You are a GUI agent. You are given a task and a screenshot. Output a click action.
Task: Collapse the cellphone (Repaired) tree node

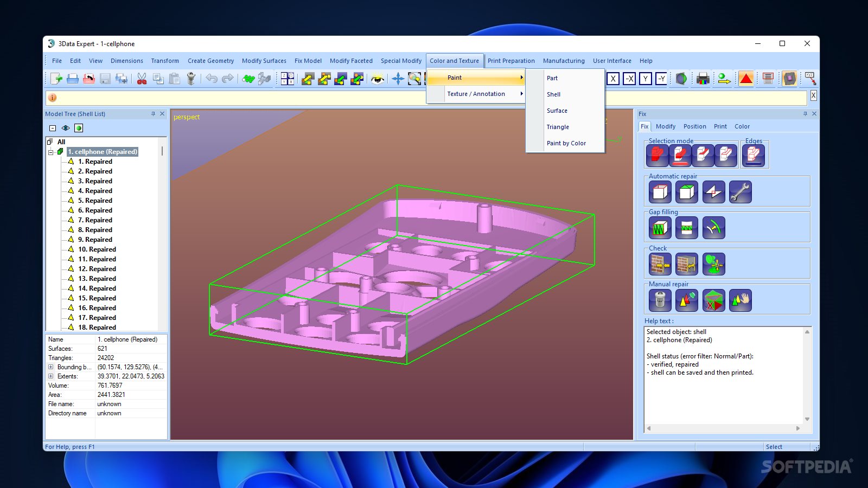coord(51,152)
